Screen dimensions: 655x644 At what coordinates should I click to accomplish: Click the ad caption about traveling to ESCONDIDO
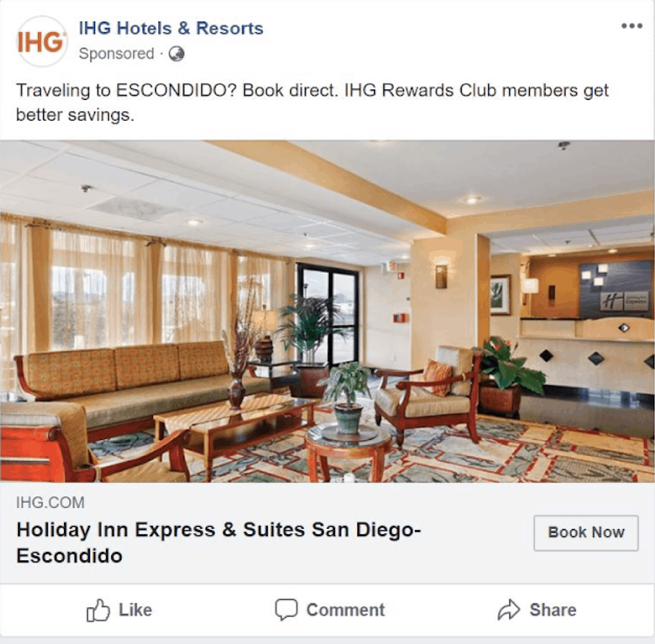tap(312, 103)
